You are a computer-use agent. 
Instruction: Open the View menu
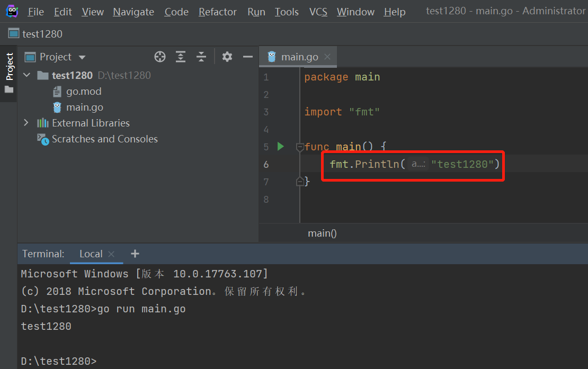pos(93,12)
